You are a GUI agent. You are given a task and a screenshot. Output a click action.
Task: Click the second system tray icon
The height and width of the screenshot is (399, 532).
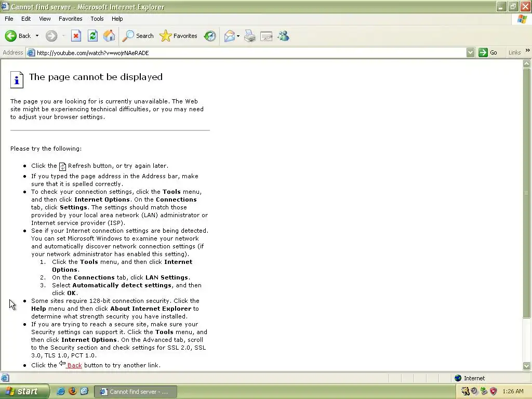[x=474, y=392]
